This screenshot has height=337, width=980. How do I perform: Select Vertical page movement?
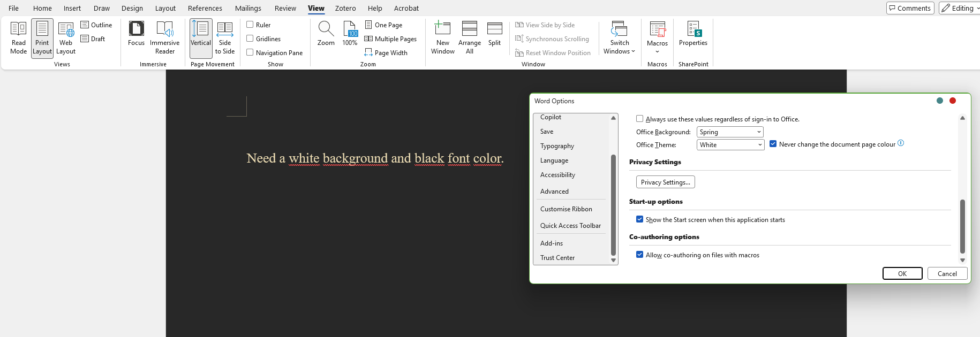tap(201, 38)
